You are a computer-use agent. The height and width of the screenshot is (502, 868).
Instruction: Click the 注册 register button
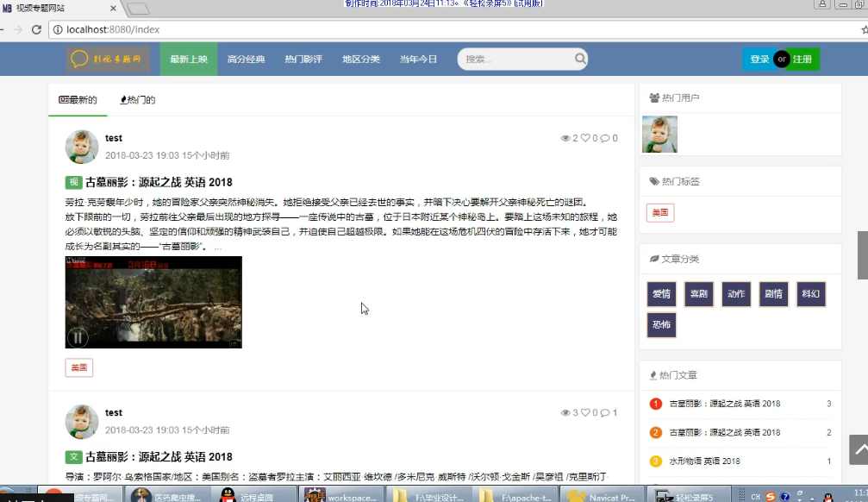802,59
